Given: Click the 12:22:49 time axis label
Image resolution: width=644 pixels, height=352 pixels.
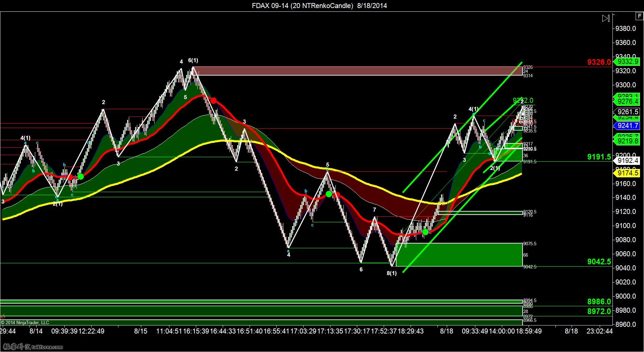Looking at the screenshot, I should (91, 331).
